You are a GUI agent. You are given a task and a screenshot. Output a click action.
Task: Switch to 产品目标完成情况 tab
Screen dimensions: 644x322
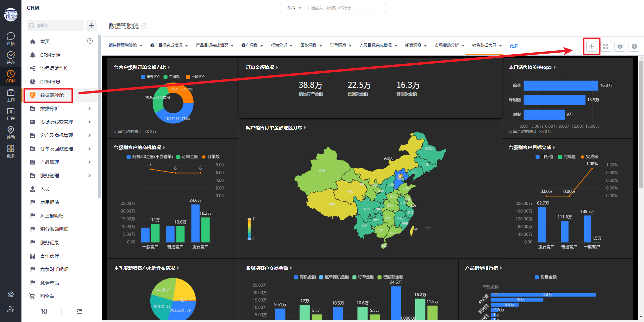coord(212,45)
